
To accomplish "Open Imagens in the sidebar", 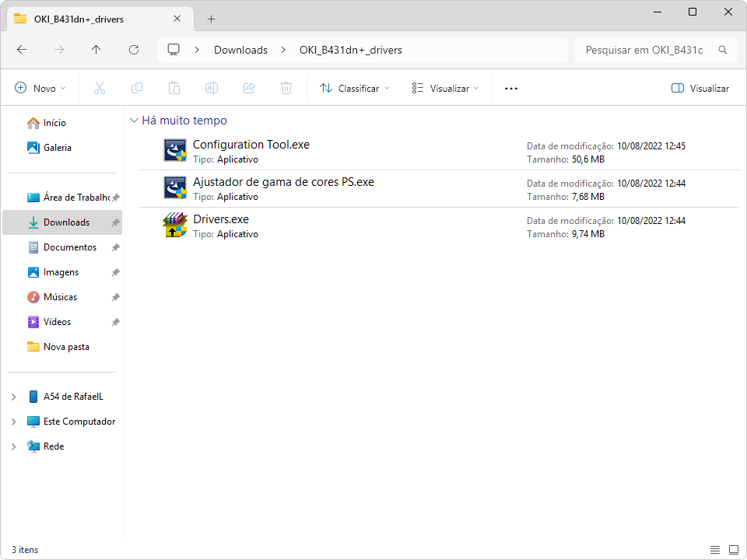I will point(61,272).
